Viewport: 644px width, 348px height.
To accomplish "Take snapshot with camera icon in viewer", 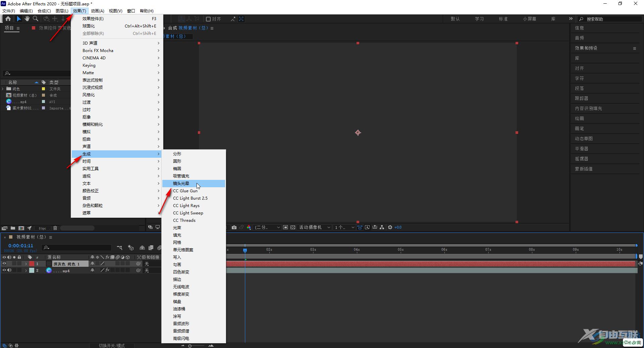I will click(234, 228).
